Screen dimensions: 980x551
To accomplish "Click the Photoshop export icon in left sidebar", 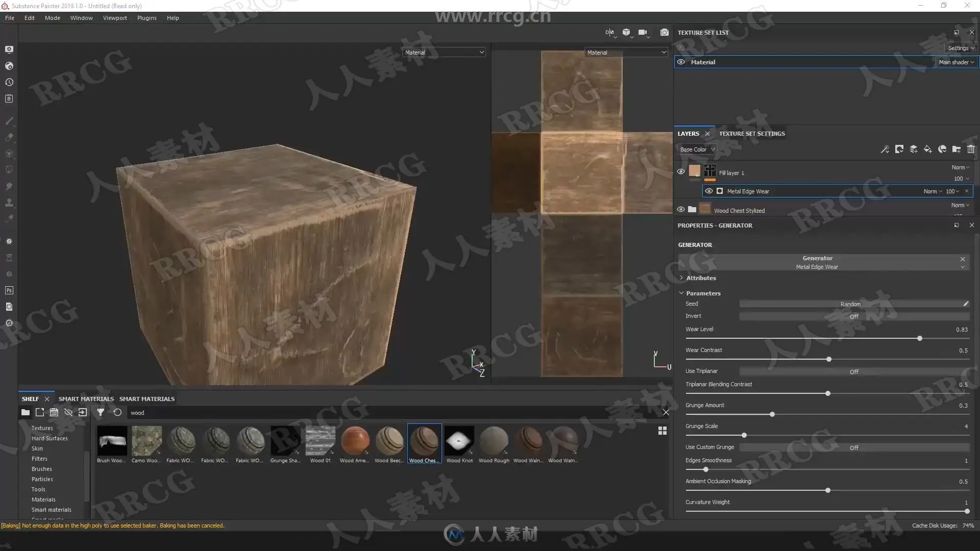I will (x=9, y=291).
